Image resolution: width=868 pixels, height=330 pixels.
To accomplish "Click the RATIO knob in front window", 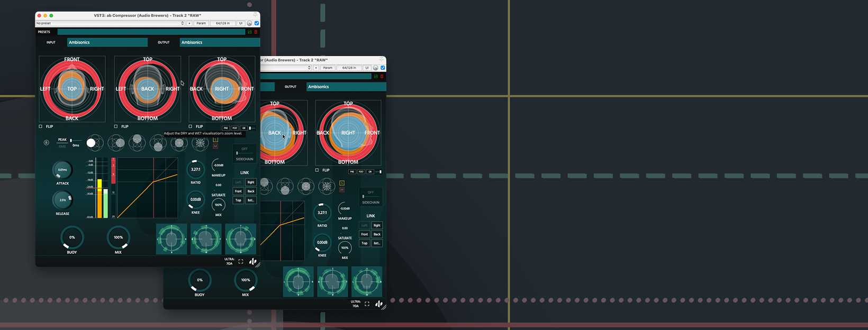I will pyautogui.click(x=195, y=169).
